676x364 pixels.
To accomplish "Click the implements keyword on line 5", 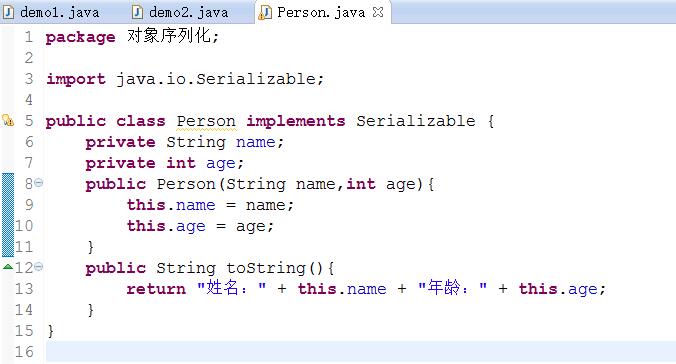I will (x=296, y=121).
